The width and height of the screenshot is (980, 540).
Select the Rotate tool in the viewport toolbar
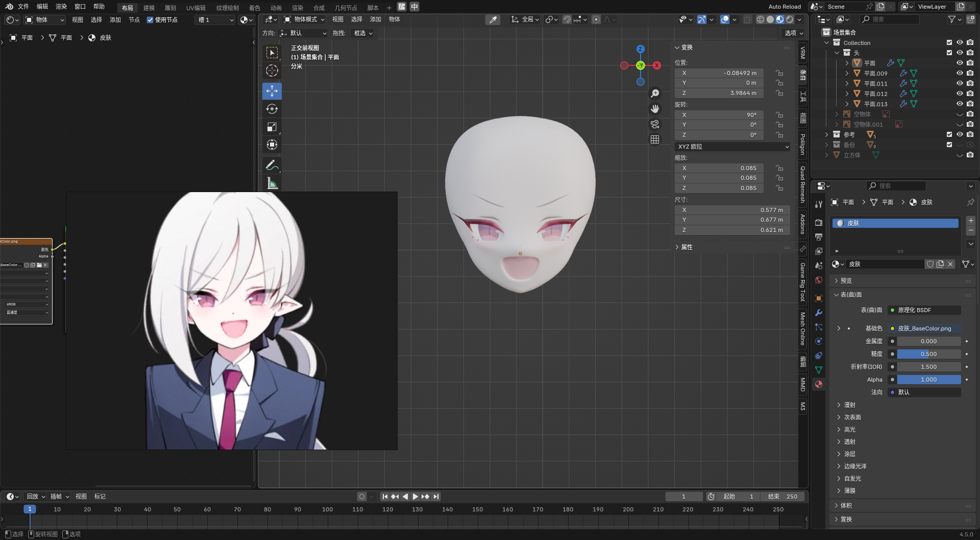(x=272, y=109)
